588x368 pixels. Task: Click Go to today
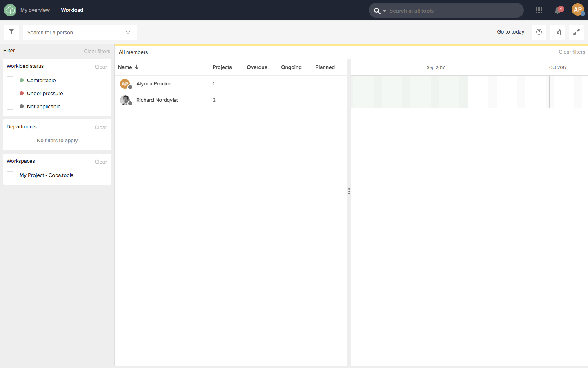tap(510, 32)
